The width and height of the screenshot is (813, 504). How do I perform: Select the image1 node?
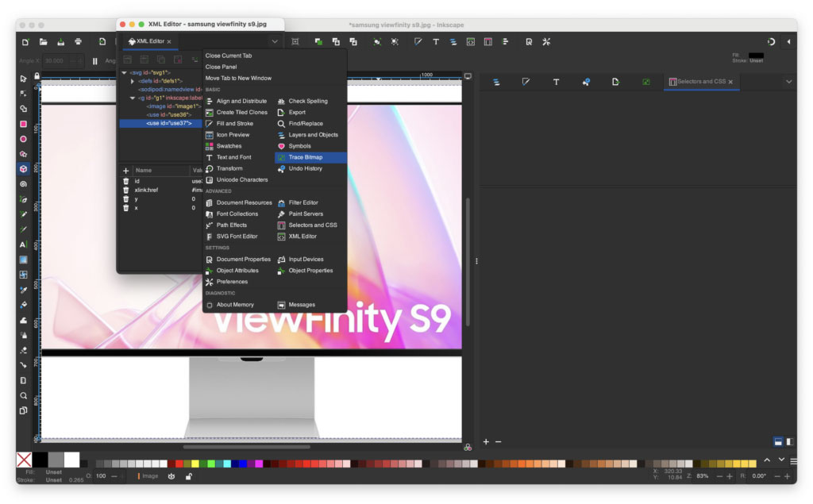(x=174, y=106)
